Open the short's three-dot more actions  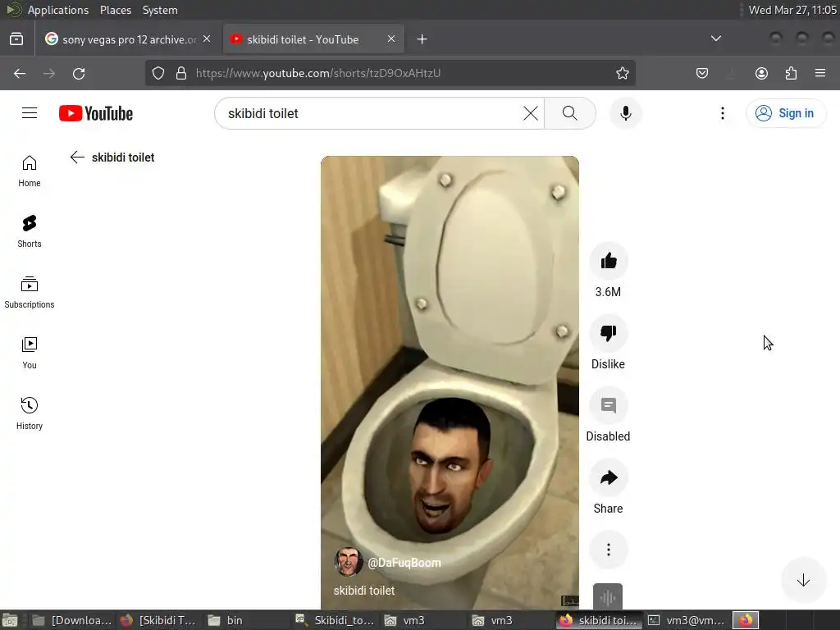[x=609, y=550]
